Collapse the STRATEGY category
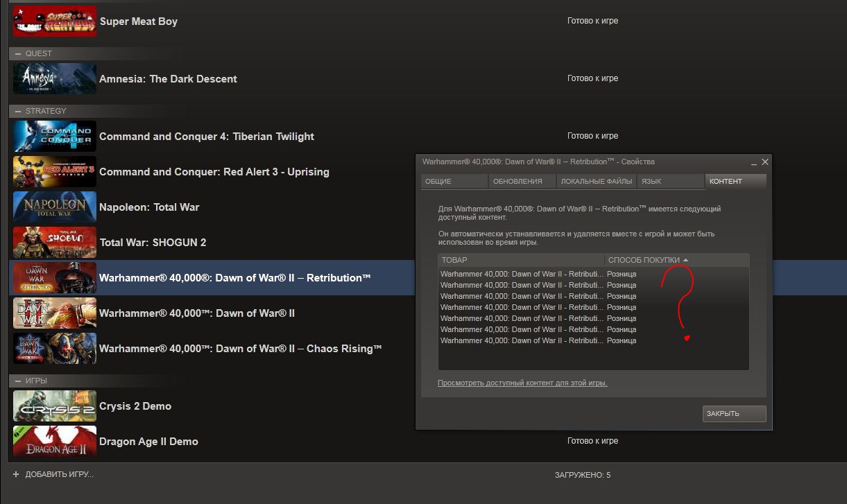Screen dimensions: 847x504 18,111
